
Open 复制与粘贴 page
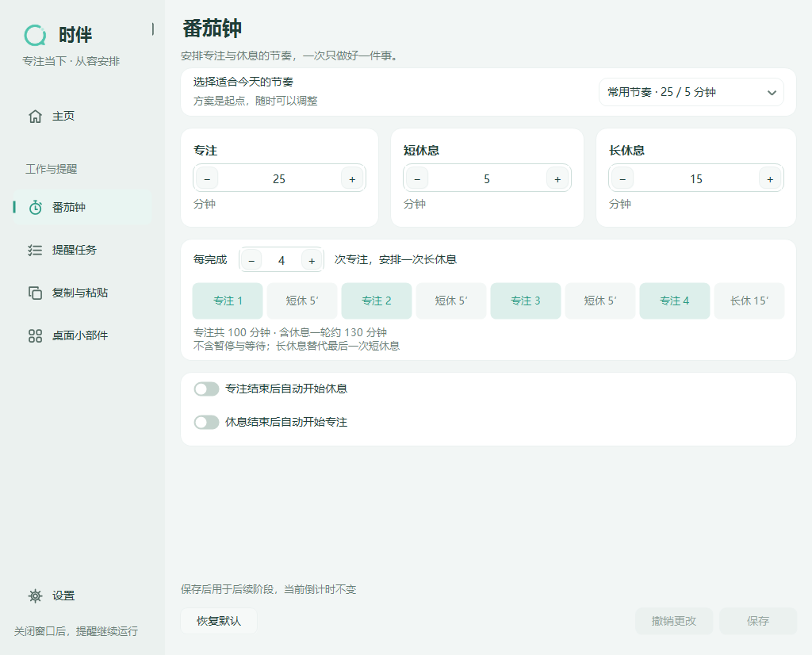(x=82, y=293)
